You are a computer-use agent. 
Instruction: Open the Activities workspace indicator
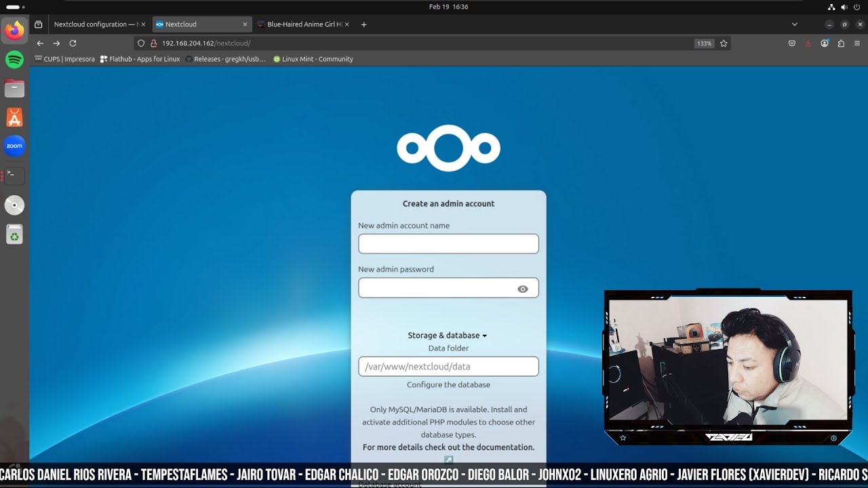click(x=15, y=7)
